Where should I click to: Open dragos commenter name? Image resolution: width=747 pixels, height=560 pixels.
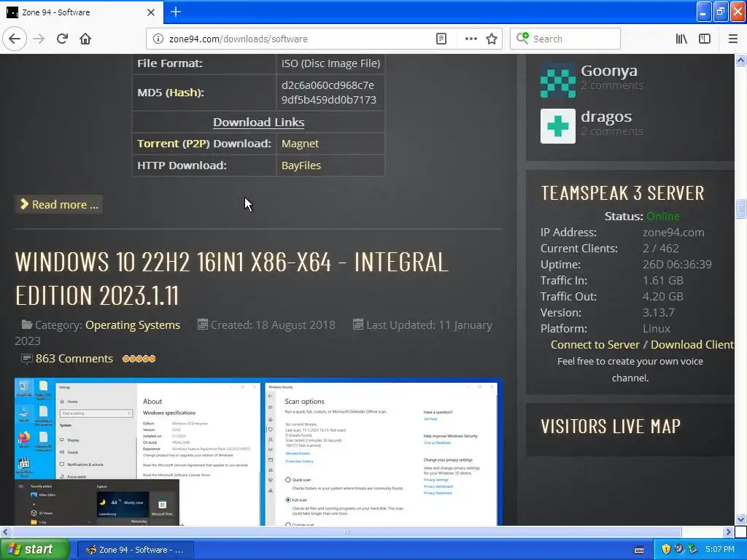[606, 117]
